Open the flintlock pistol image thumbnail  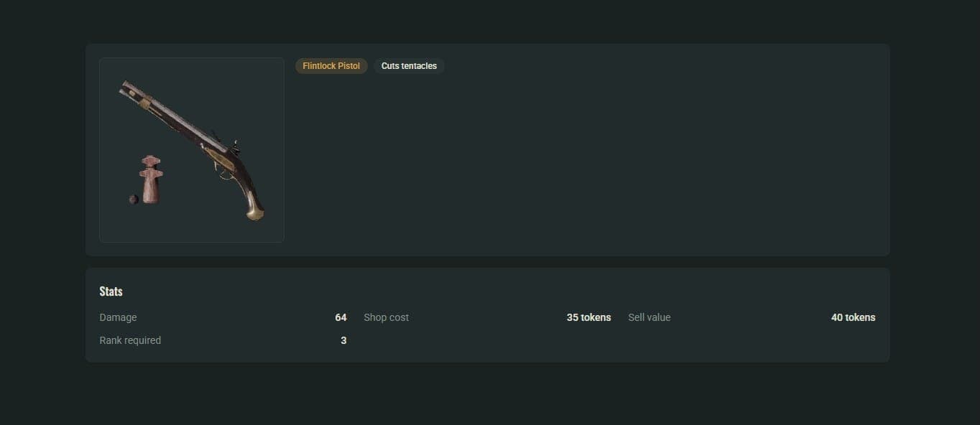point(192,150)
